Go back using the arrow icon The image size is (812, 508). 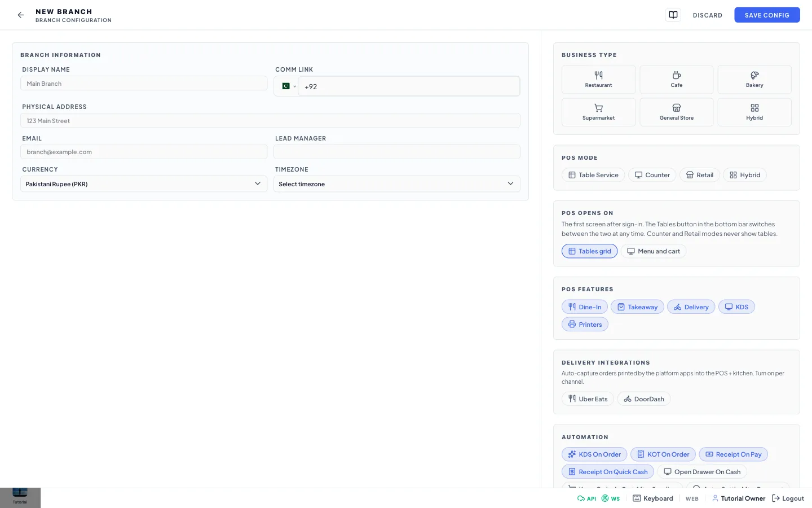(x=21, y=15)
